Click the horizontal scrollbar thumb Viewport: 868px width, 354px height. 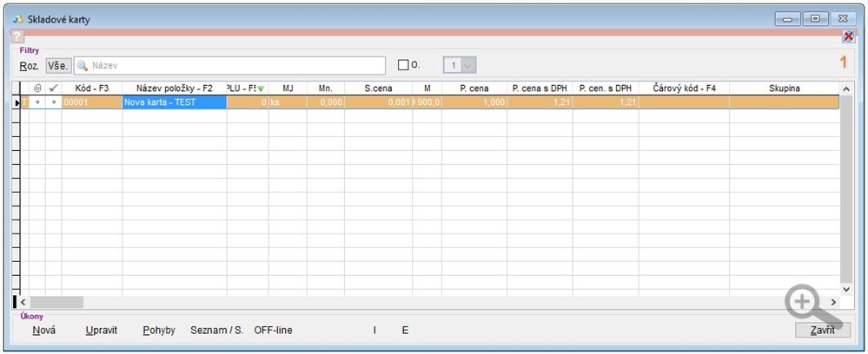click(57, 301)
